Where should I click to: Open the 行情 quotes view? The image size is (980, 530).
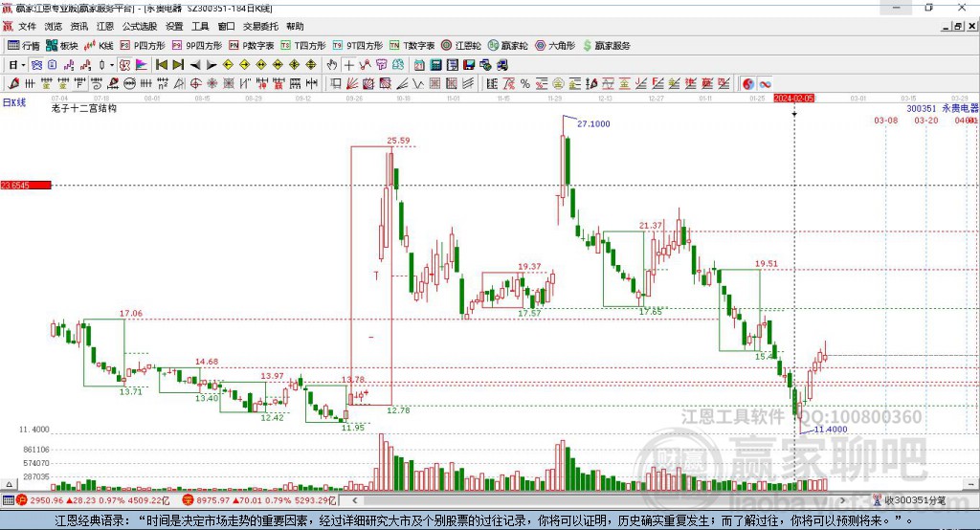pyautogui.click(x=23, y=46)
